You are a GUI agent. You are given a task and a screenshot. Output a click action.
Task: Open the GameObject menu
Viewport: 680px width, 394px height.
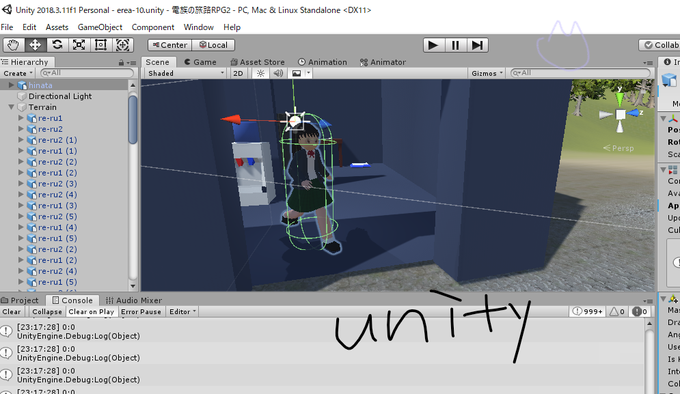100,27
